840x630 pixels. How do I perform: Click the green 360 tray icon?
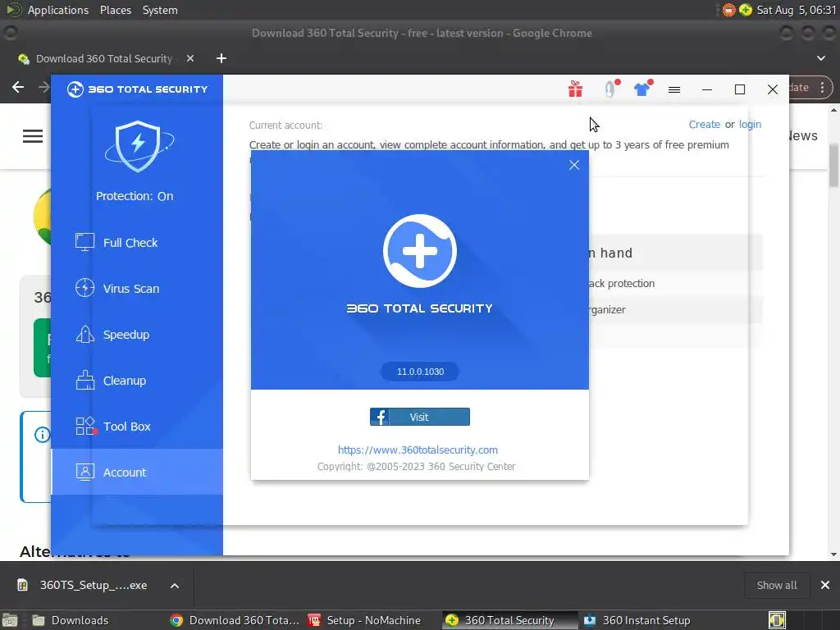click(745, 10)
